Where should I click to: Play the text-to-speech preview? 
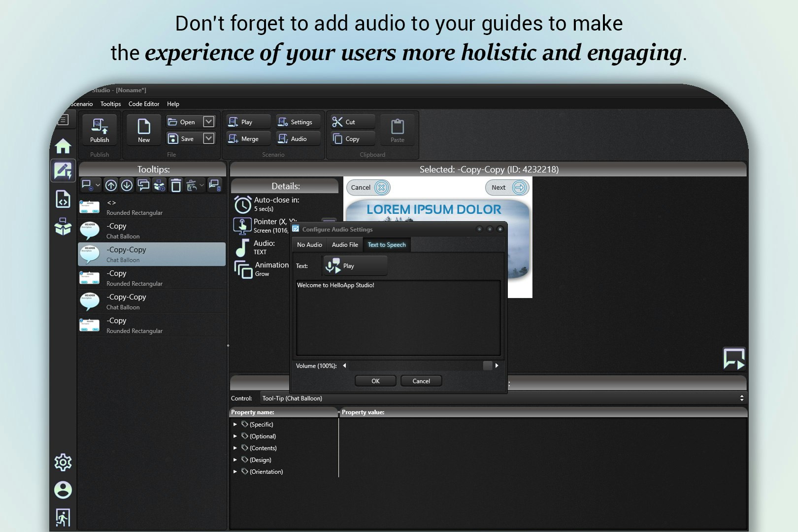pos(355,266)
